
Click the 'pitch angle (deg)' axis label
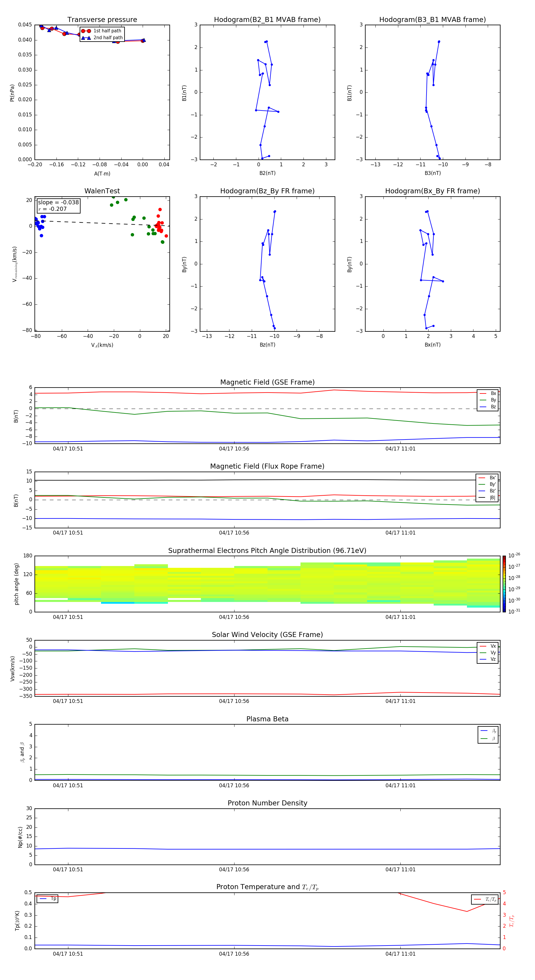[x=16, y=584]
